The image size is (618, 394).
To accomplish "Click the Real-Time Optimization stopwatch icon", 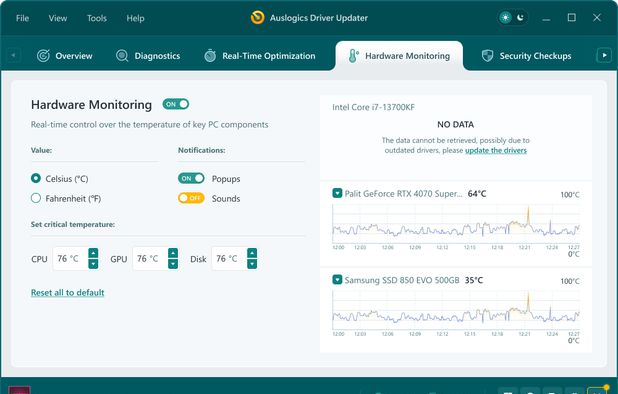I will pyautogui.click(x=210, y=56).
